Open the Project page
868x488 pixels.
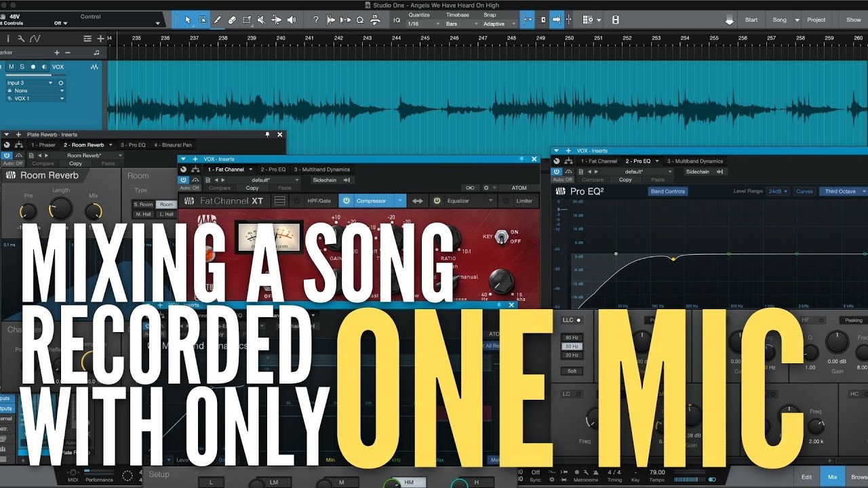coord(816,20)
